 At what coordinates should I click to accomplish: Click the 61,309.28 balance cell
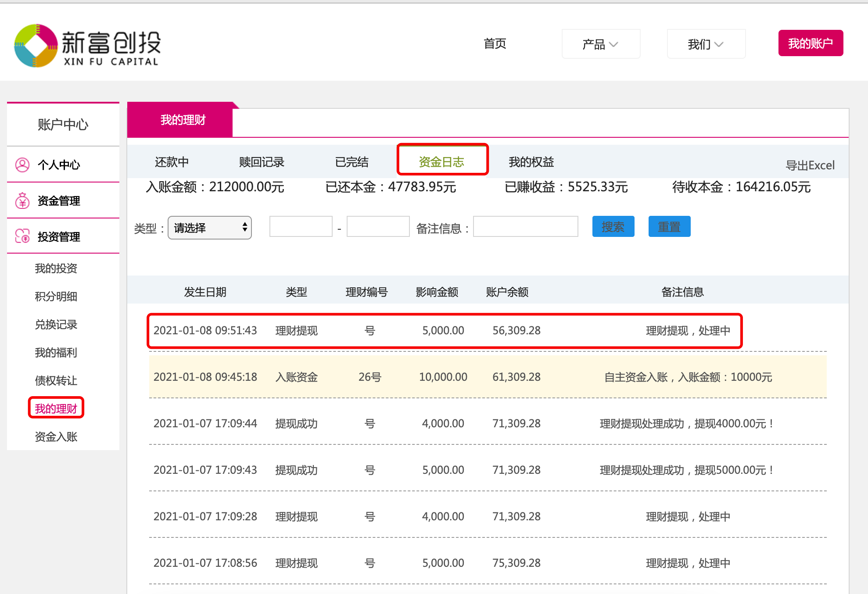516,377
